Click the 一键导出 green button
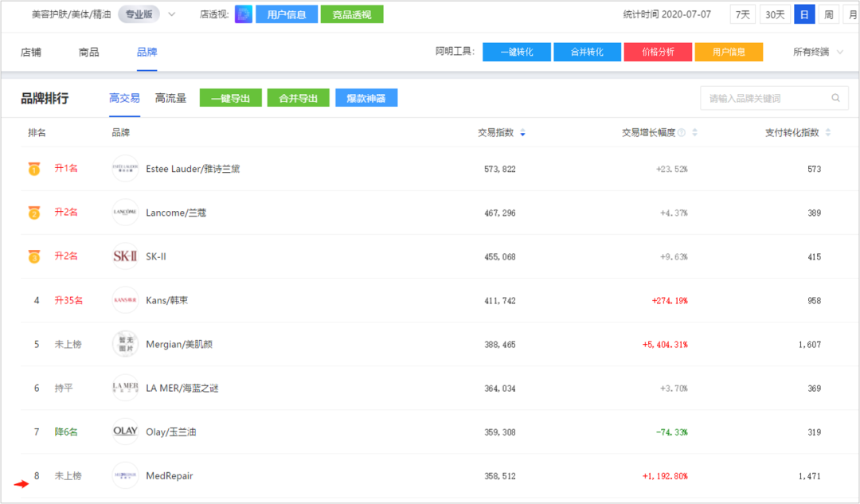Image resolution: width=860 pixels, height=504 pixels. click(x=230, y=98)
